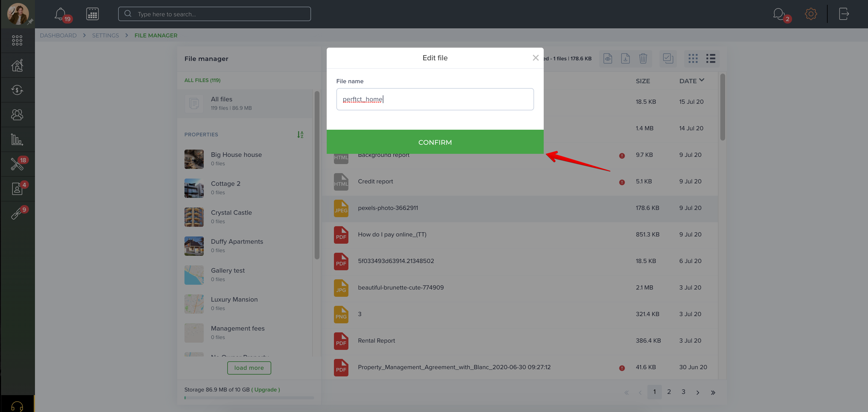Select 5f033493d63914.21348502 file
The width and height of the screenshot is (868, 412).
520,261
